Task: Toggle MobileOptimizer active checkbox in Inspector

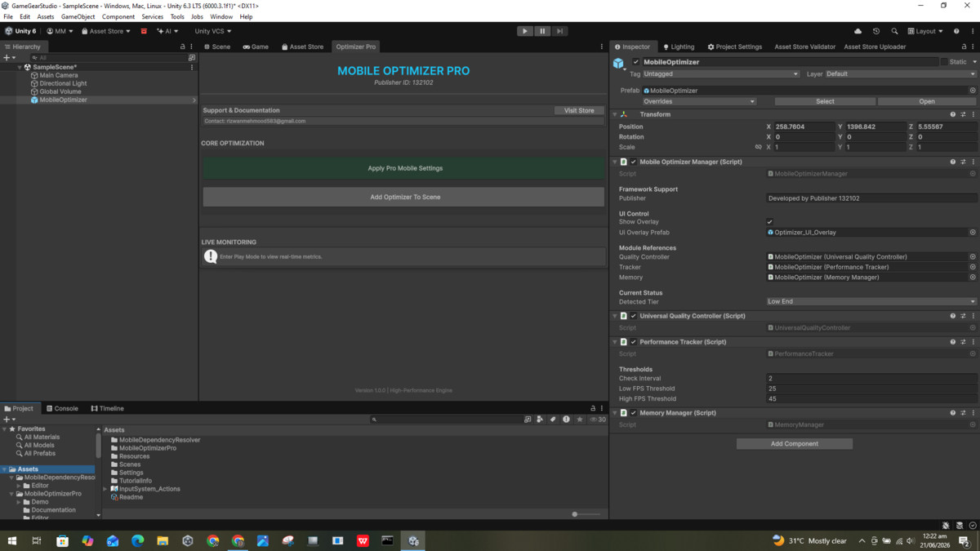Action: (x=636, y=62)
